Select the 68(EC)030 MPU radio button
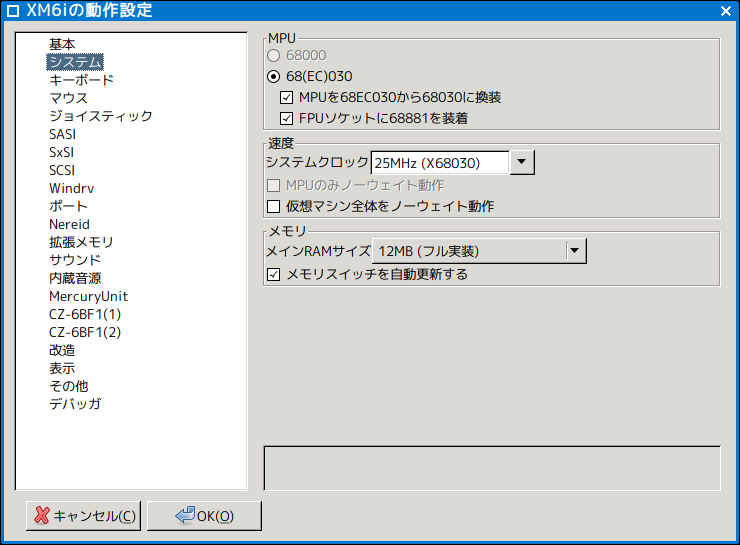 (274, 76)
